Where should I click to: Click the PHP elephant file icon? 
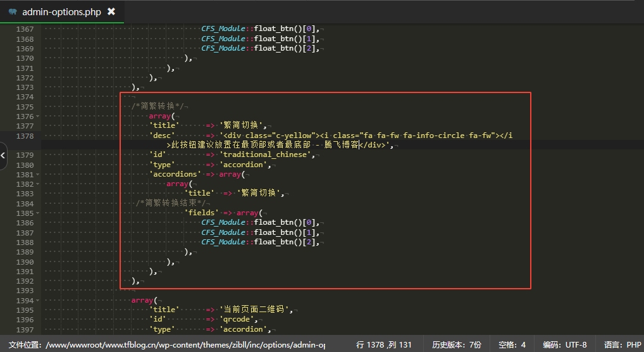pos(13,11)
